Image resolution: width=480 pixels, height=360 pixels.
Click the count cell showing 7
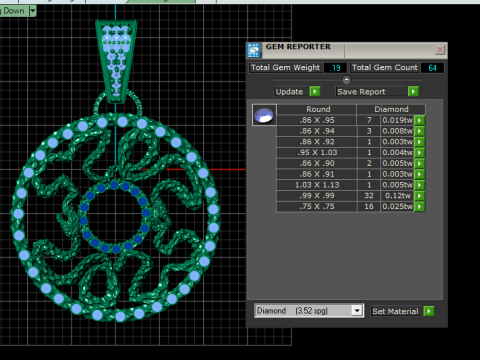[x=369, y=120]
